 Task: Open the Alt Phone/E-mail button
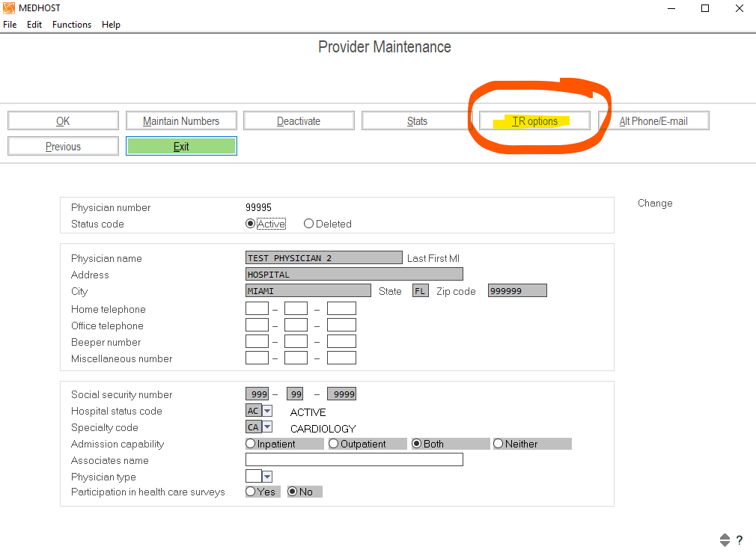tap(653, 121)
